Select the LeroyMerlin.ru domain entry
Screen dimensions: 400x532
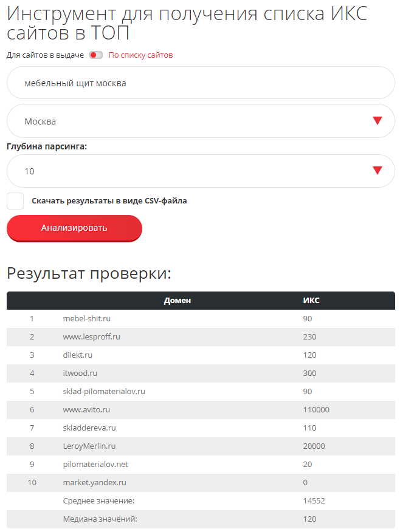coord(89,446)
